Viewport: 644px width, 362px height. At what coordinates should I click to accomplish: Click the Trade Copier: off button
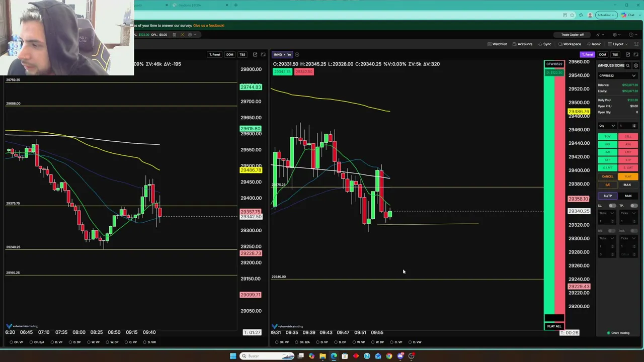pos(573,35)
